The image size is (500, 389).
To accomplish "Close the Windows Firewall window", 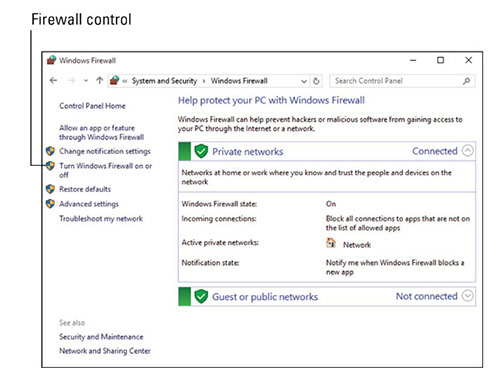I will tap(468, 60).
